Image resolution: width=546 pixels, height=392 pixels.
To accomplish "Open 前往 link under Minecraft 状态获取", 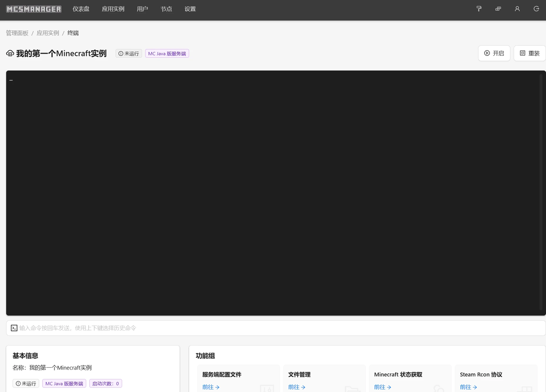I will (x=382, y=387).
